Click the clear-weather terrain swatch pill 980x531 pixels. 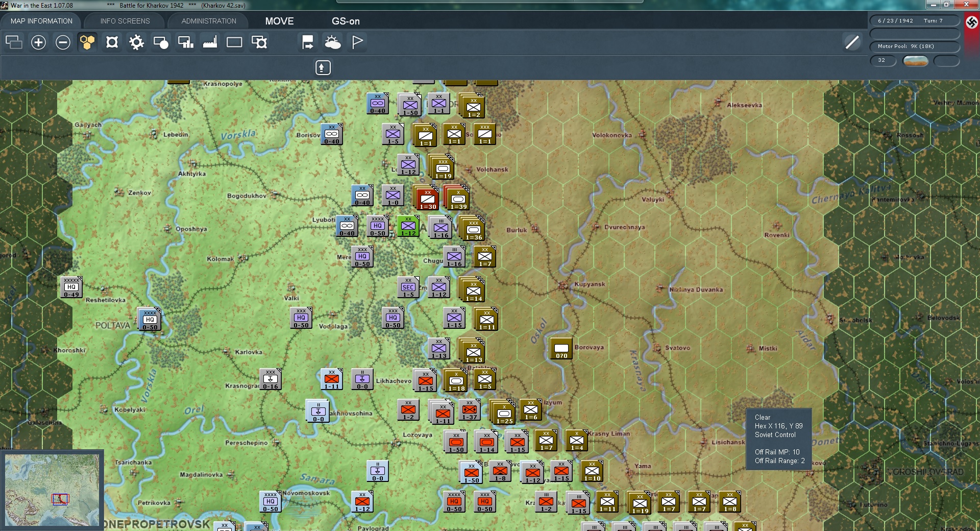pos(915,60)
